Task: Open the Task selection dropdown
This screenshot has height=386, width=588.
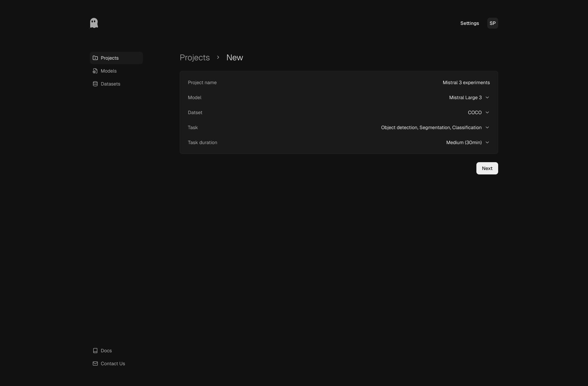Action: 435,127
